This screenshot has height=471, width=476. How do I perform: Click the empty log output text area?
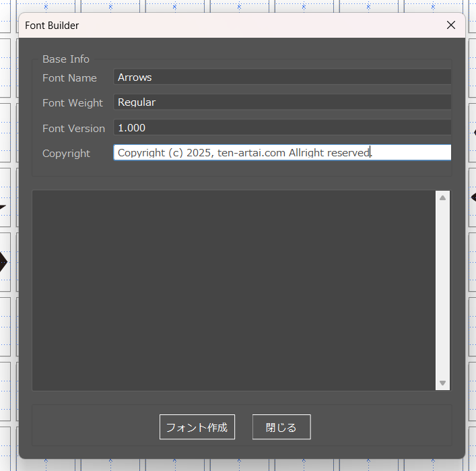[x=234, y=290]
